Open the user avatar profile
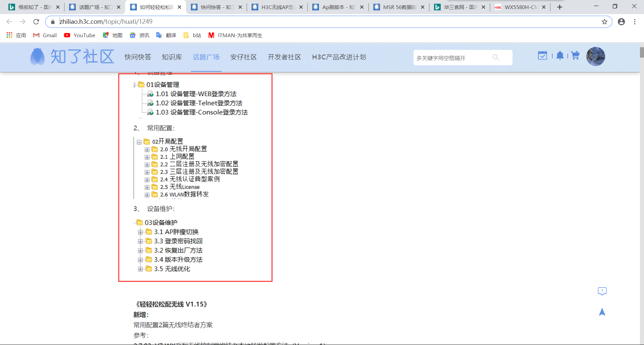Viewport: 644px width, 345px height. (x=596, y=56)
